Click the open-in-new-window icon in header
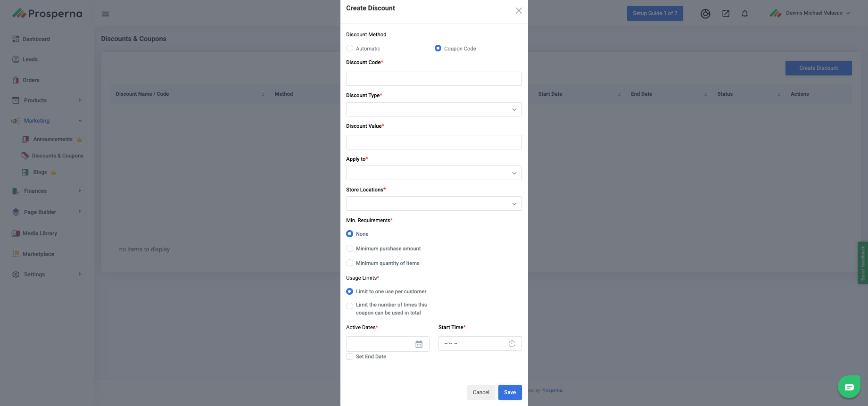The height and width of the screenshot is (406, 868). click(x=726, y=14)
